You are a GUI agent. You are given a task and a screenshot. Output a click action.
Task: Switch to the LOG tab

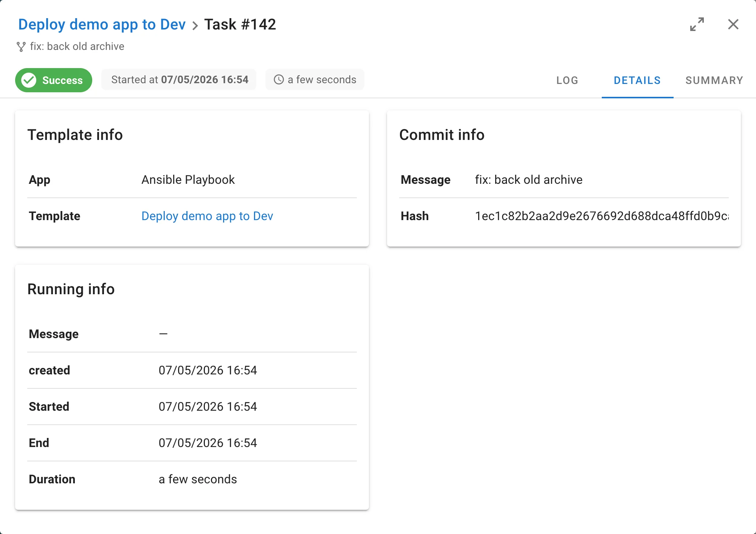click(567, 80)
